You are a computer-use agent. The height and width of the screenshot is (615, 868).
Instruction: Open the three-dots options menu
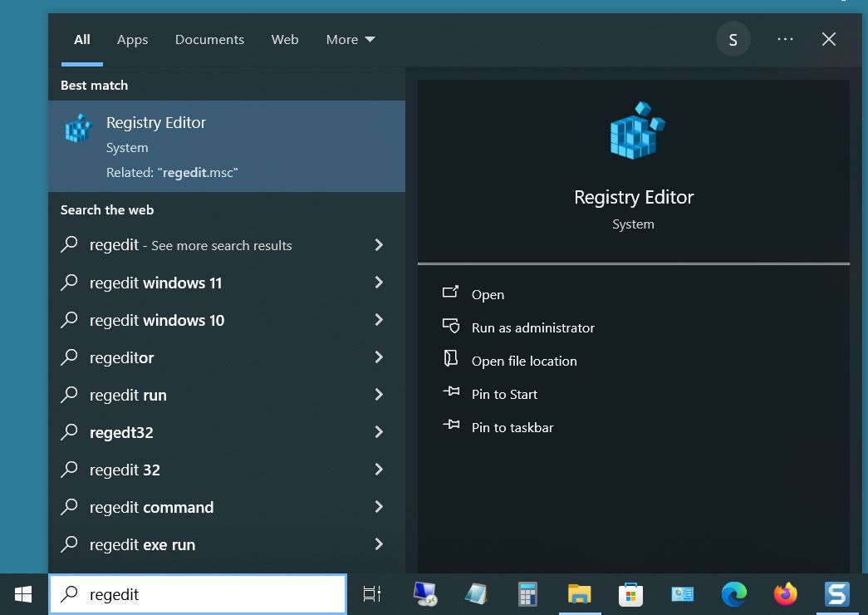coord(785,39)
